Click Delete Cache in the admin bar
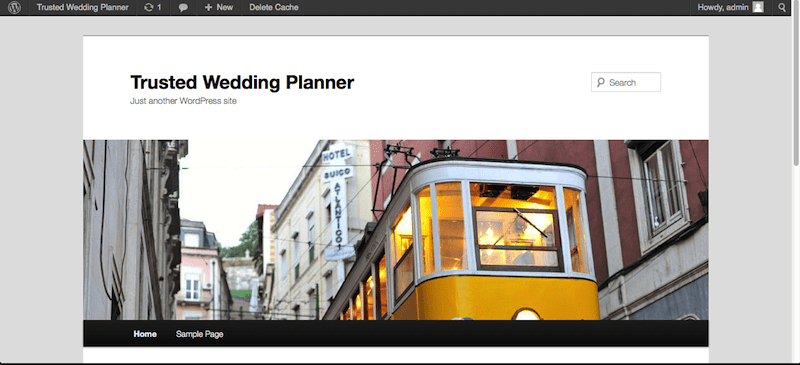800x365 pixels. pos(273,7)
